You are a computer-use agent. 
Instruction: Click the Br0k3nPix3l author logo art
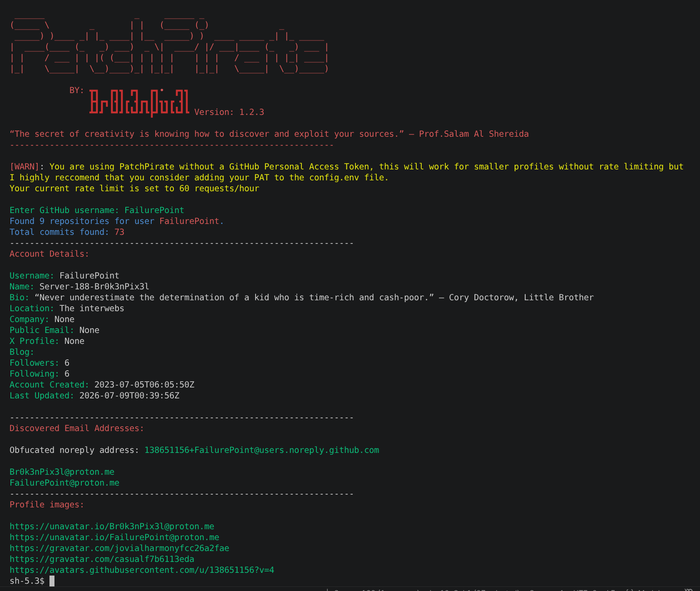click(x=139, y=102)
